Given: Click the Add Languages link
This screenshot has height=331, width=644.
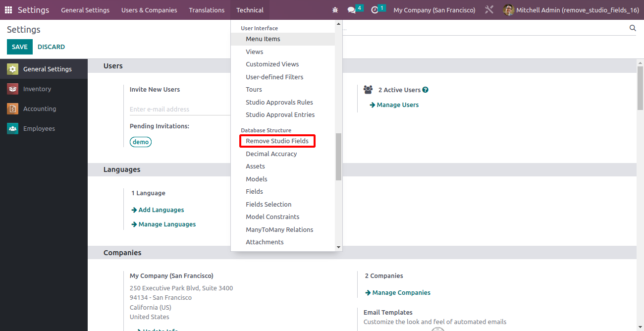Looking at the screenshot, I should pyautogui.click(x=161, y=210).
